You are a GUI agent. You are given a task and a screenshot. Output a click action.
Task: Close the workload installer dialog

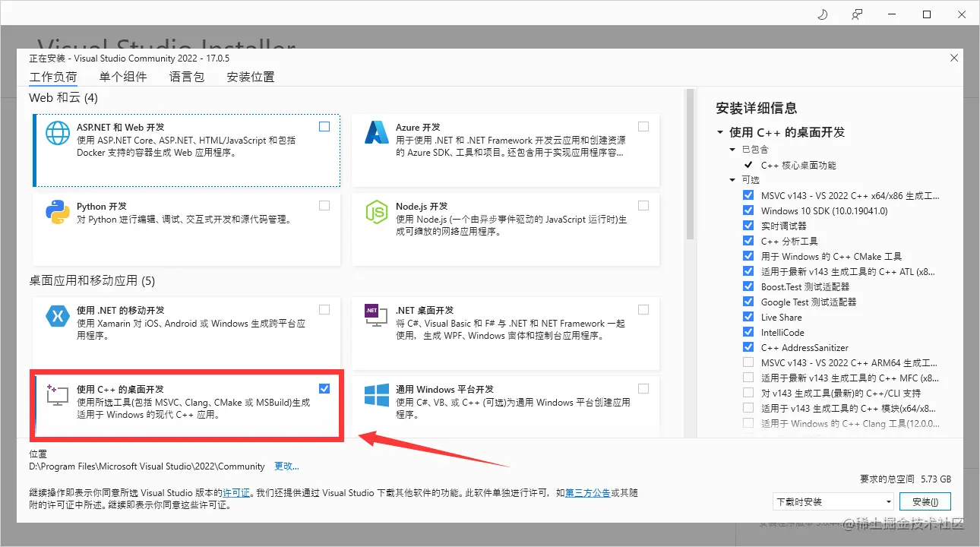954,58
